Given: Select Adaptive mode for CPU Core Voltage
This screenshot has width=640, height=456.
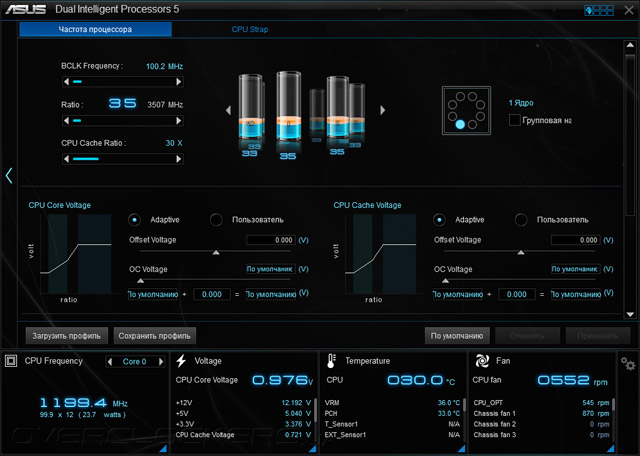Looking at the screenshot, I should tap(134, 220).
